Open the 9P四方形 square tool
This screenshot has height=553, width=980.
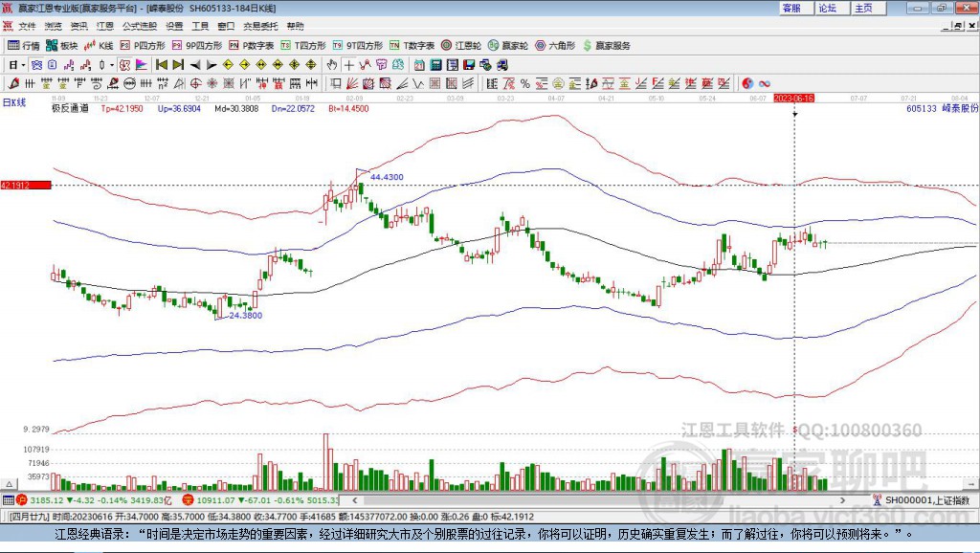[197, 46]
